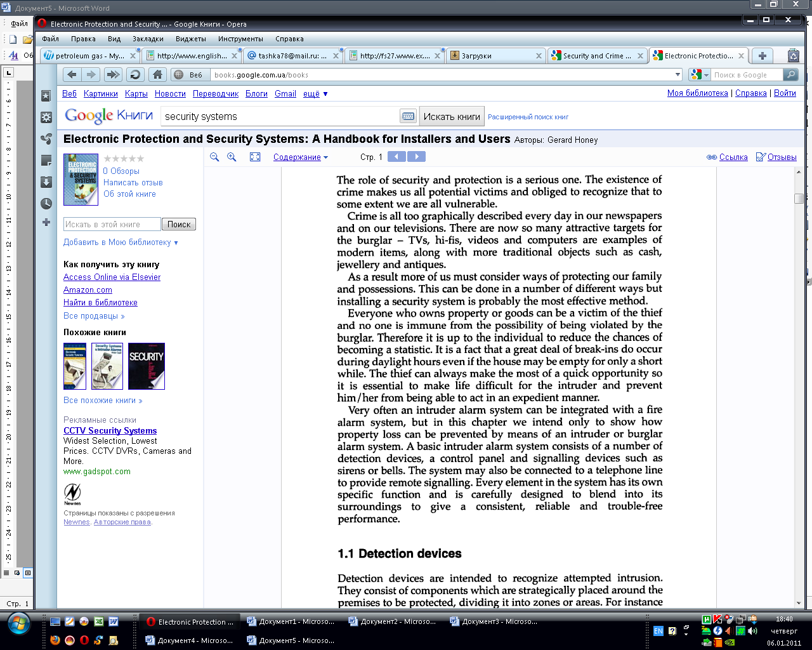The width and height of the screenshot is (812, 650).
Task: Open the history clock sidebar icon
Action: pyautogui.click(x=46, y=204)
